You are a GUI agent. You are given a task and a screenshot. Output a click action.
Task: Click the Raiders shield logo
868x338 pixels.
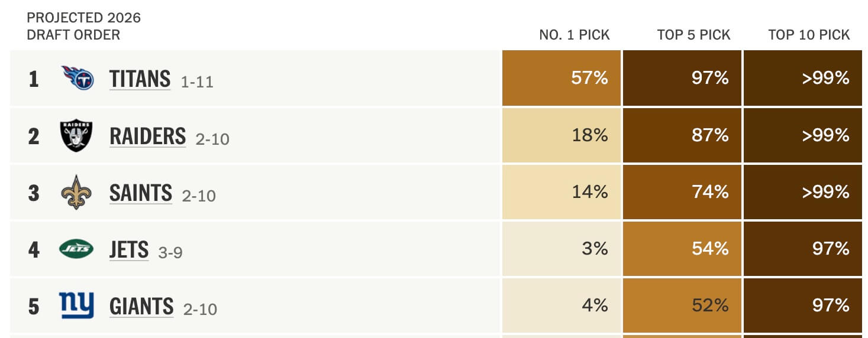(76, 135)
